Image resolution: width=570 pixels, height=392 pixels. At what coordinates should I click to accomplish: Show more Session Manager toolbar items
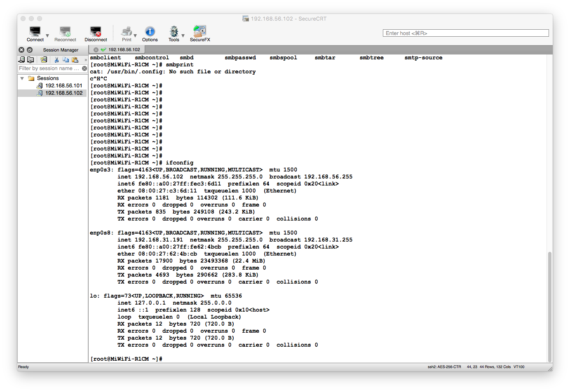point(86,60)
